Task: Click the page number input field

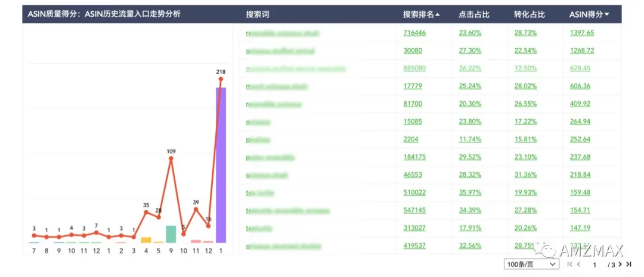Action: (x=594, y=264)
